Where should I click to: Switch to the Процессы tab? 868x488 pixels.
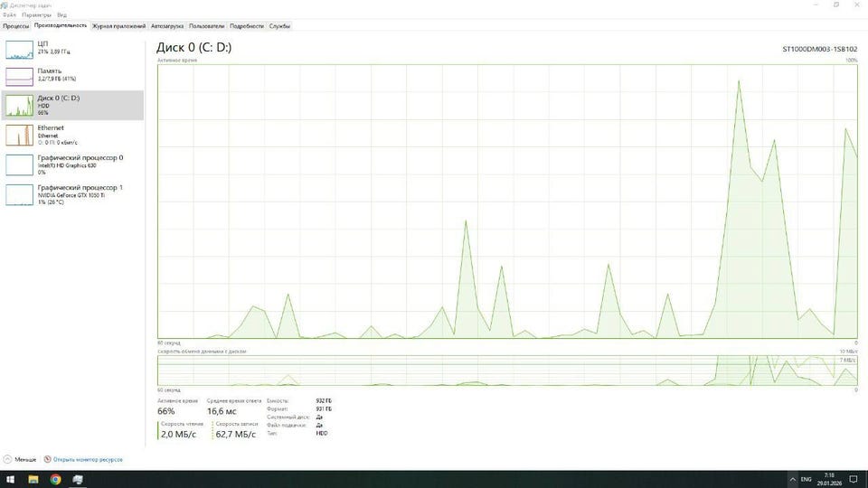(15, 26)
